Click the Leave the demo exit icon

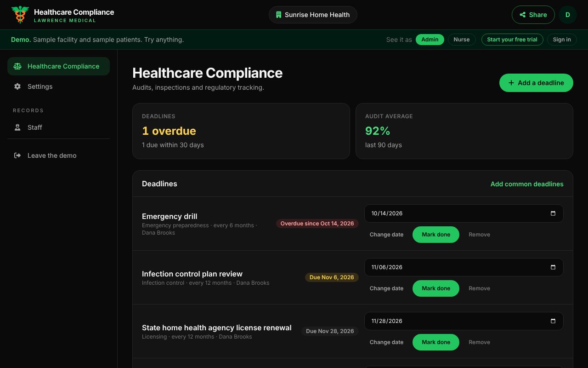[x=17, y=155]
